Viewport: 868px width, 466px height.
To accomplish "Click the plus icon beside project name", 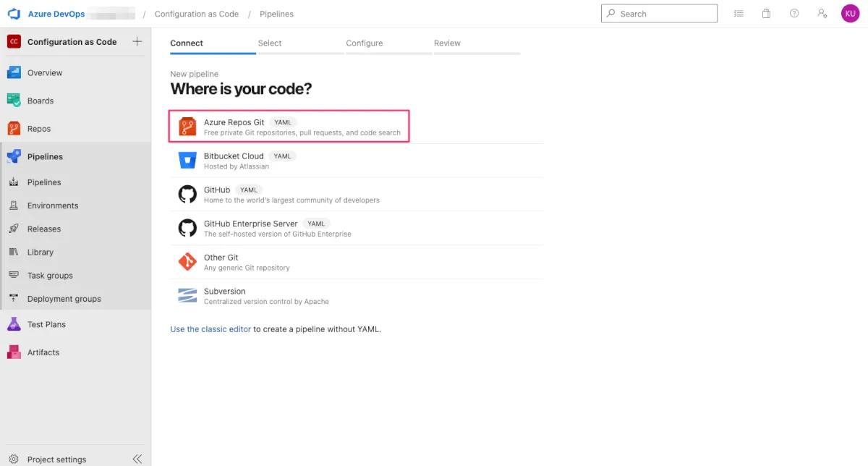I will coord(137,42).
